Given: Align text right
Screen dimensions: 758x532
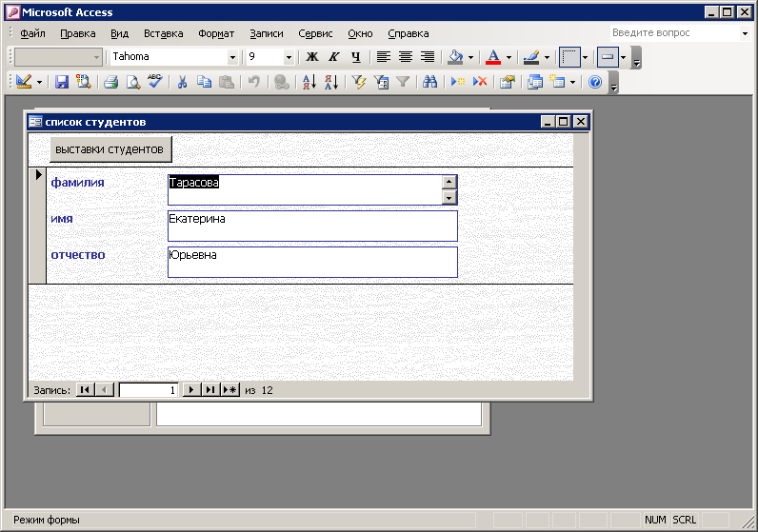Looking at the screenshot, I should pyautogui.click(x=428, y=57).
